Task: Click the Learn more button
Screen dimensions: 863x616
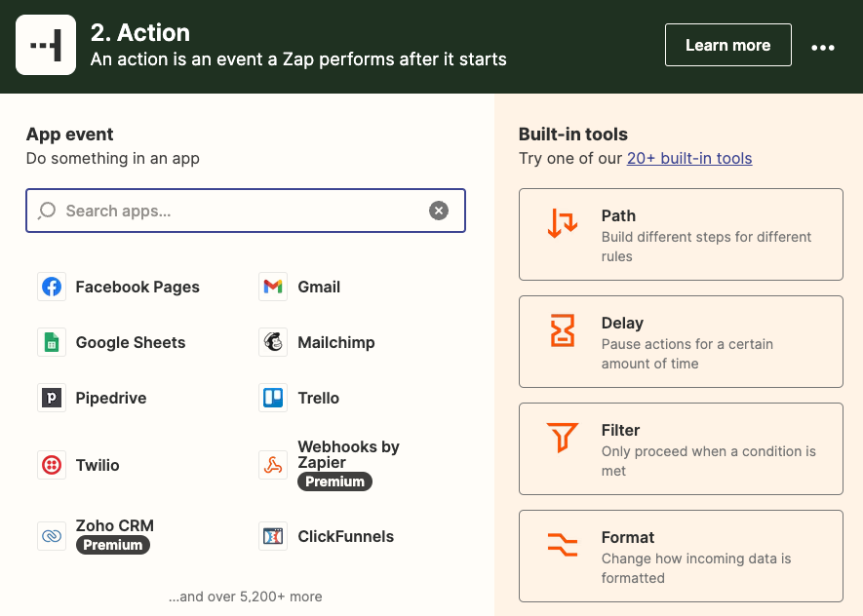Action: tap(728, 45)
